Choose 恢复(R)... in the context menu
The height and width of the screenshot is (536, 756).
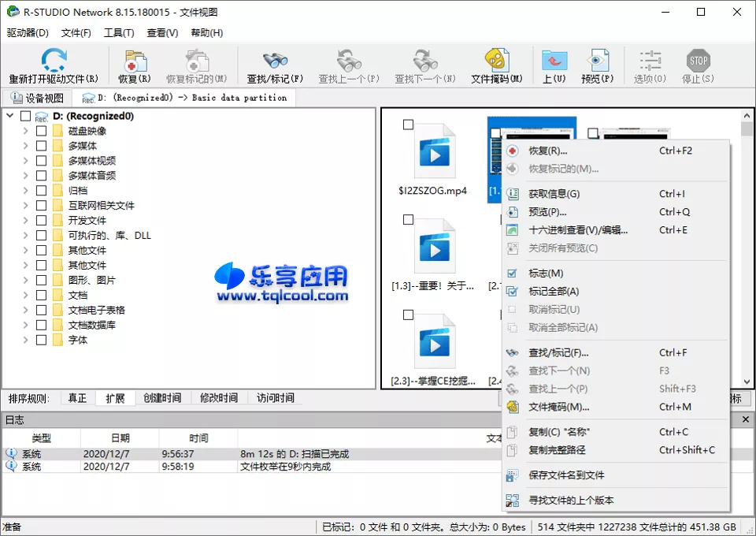click(x=616, y=151)
